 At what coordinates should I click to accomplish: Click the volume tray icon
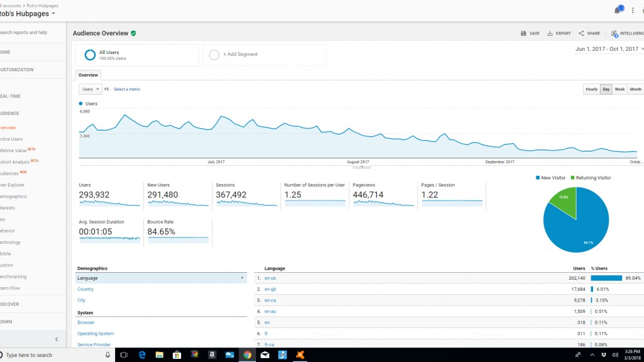(615, 355)
